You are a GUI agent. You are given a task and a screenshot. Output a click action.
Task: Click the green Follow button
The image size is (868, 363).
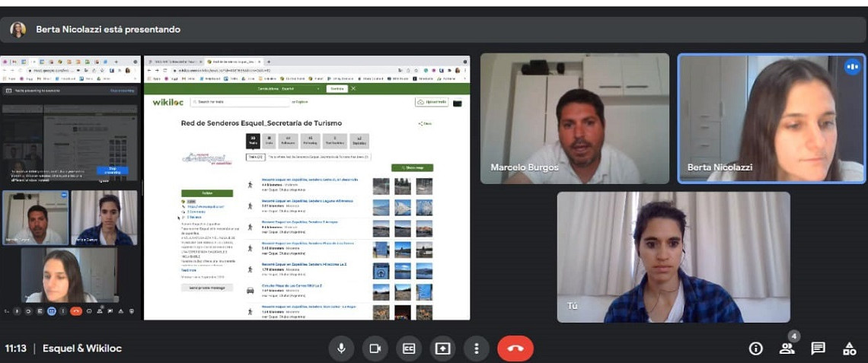coord(207,193)
